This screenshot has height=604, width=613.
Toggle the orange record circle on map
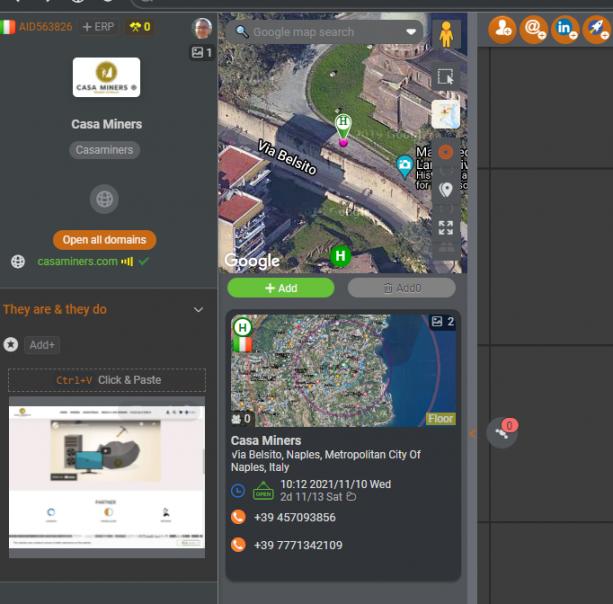(446, 153)
